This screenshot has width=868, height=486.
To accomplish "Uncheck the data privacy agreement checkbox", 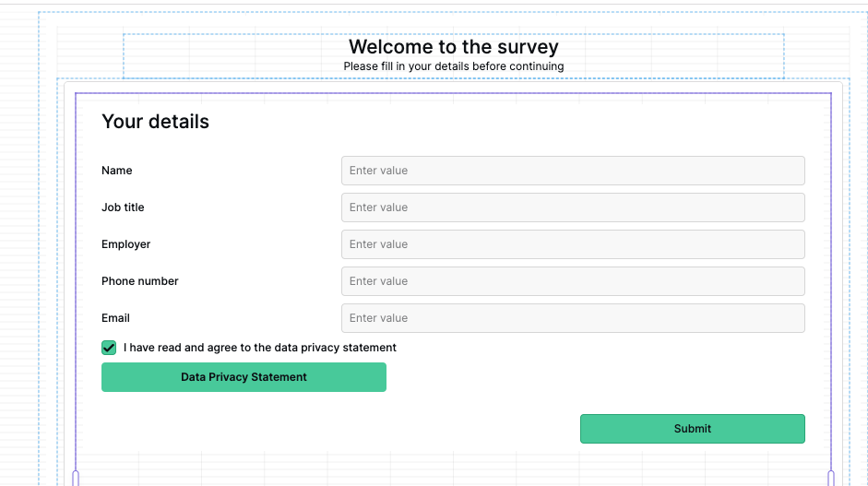I will click(109, 348).
